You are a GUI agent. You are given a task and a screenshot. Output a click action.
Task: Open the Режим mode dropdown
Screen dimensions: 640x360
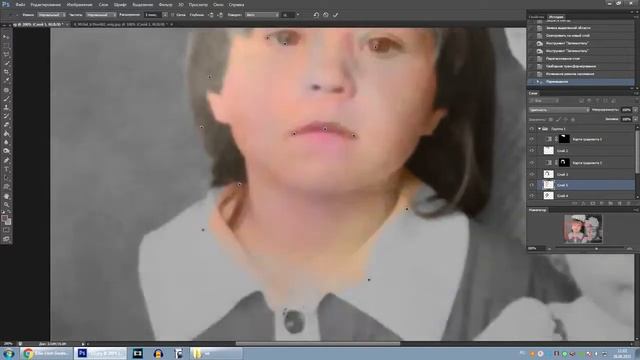click(x=51, y=15)
